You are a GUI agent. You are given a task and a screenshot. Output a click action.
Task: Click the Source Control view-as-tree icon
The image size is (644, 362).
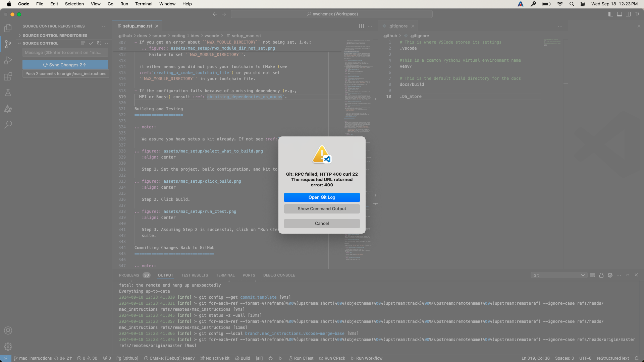[x=83, y=43]
